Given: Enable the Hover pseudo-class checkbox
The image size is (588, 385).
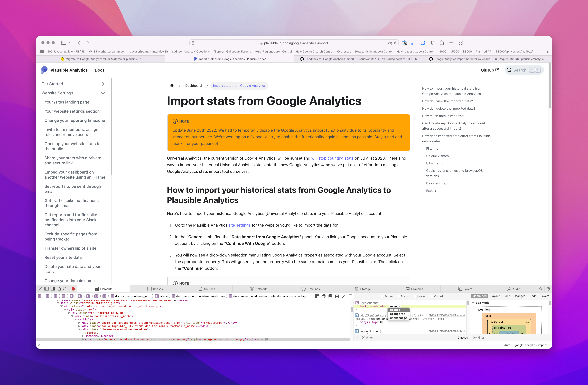Looking at the screenshot, I should pos(415,296).
